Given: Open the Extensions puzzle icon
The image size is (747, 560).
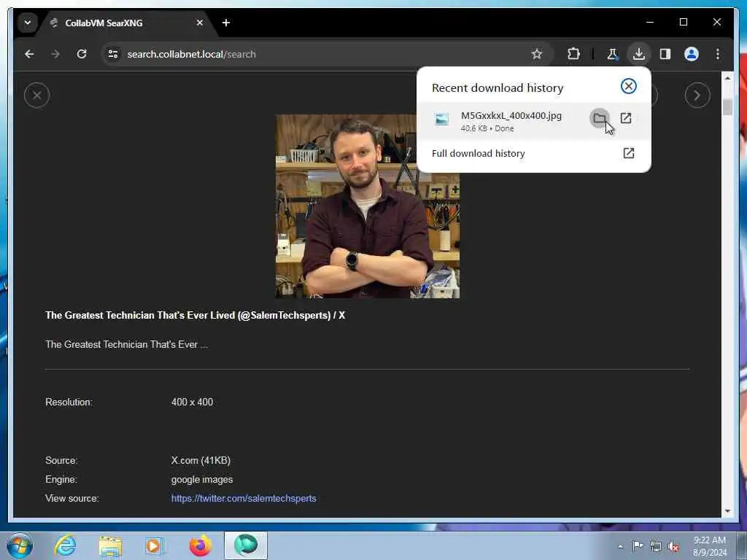Looking at the screenshot, I should [x=573, y=54].
